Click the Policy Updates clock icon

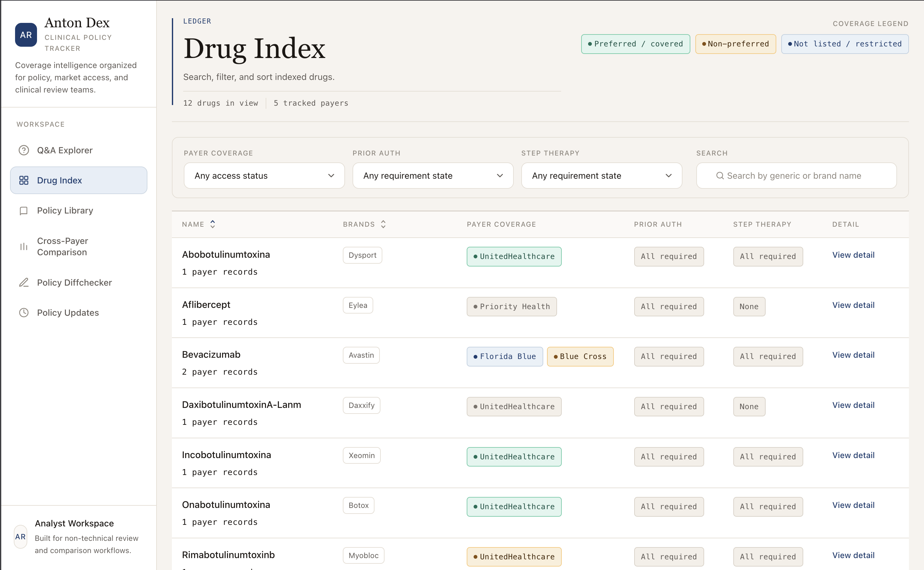point(24,313)
